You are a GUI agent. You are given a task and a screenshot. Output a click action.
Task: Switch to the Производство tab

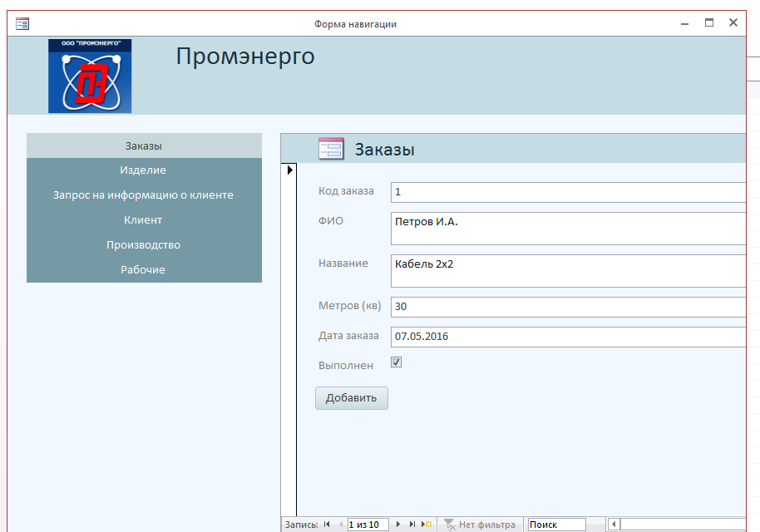[144, 245]
